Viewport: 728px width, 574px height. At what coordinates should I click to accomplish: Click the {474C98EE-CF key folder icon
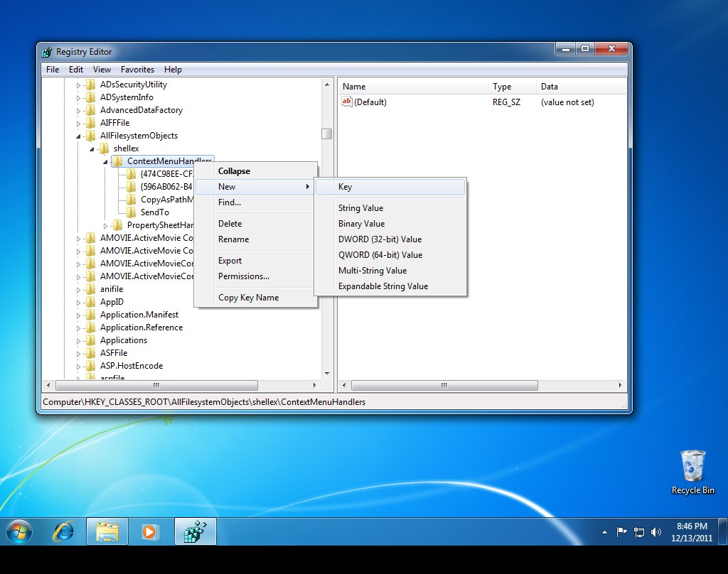click(x=132, y=174)
